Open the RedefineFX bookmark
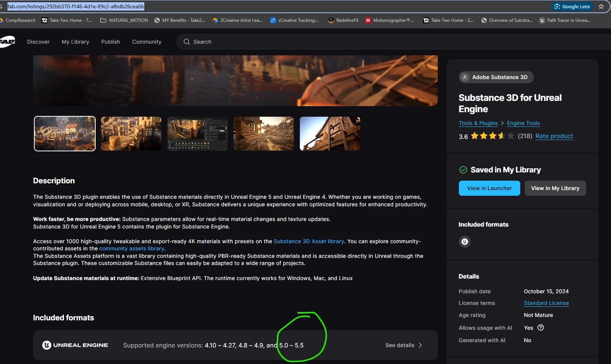Viewport: 611px width, 364px height. 344,20
